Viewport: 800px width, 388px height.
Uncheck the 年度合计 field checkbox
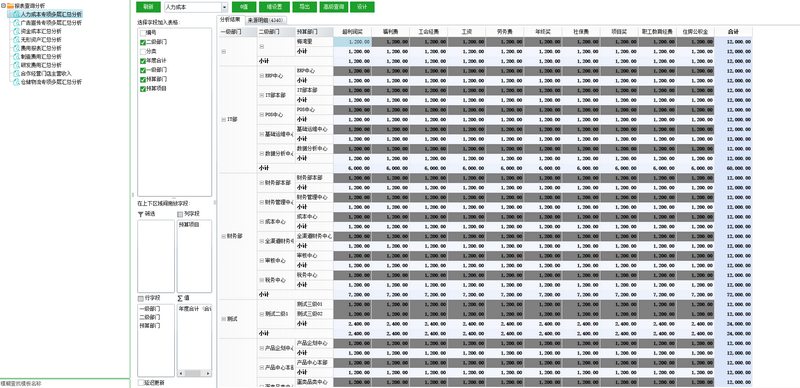pyautogui.click(x=143, y=61)
